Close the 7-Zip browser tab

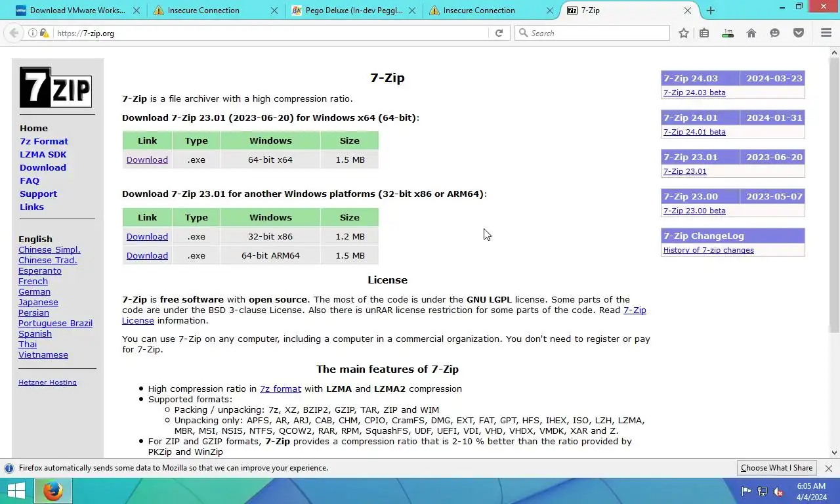[x=688, y=10]
